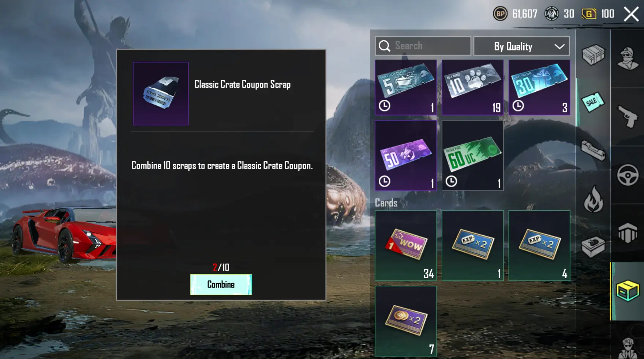
Task: Select the WOW card item
Action: coord(406,245)
